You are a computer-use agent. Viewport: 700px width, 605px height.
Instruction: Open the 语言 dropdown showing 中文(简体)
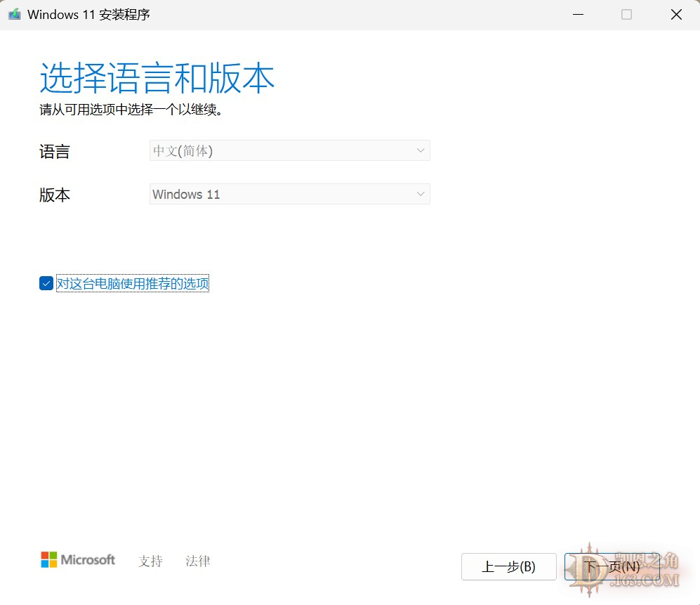coord(290,150)
